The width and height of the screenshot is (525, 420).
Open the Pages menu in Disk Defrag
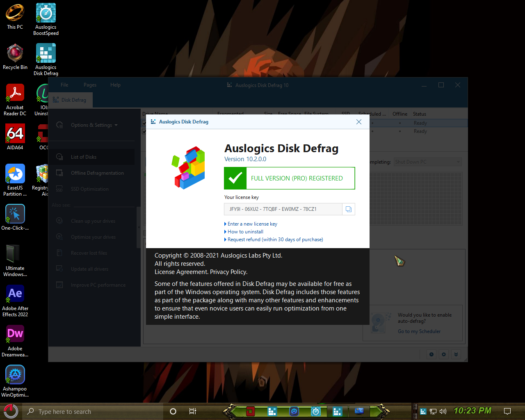tap(90, 85)
